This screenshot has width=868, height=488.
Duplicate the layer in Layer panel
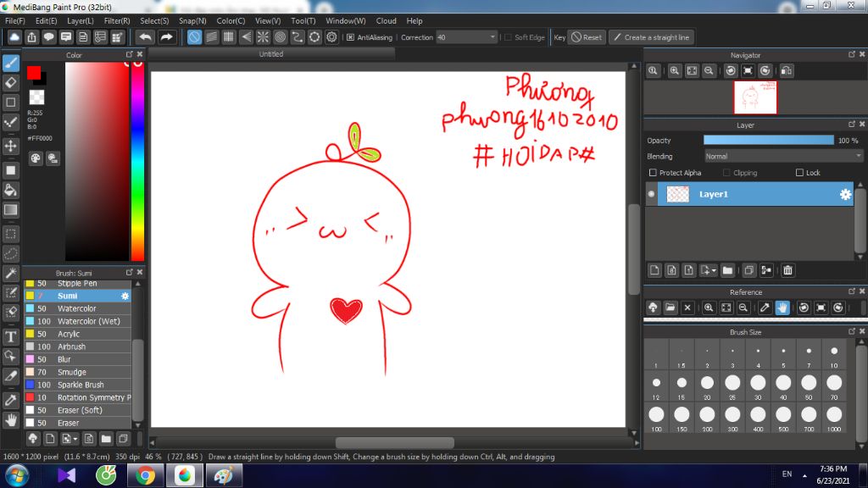[748, 270]
